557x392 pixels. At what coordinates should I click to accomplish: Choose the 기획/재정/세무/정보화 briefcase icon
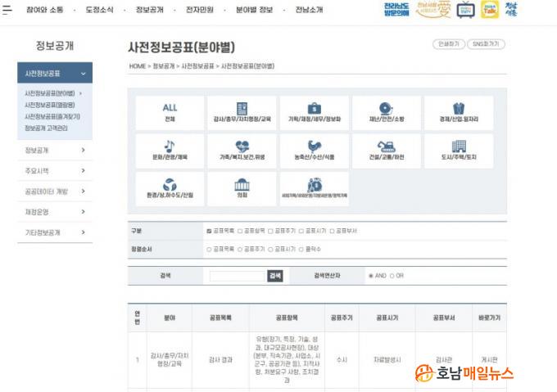point(314,113)
